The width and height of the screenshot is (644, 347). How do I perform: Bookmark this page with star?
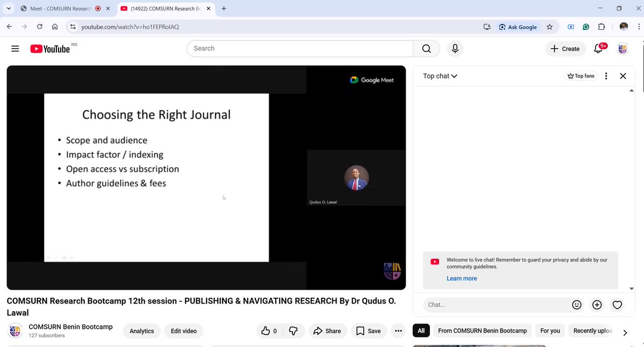pos(550,27)
